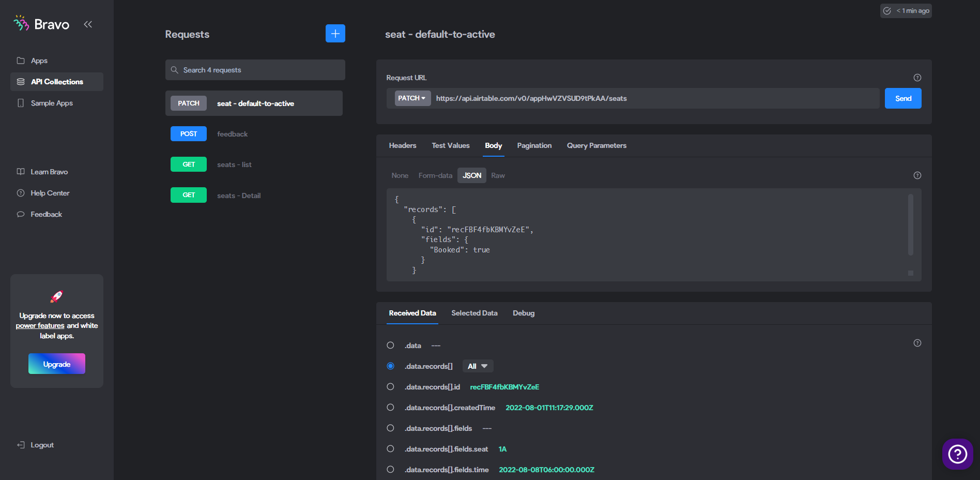Screen dimensions: 980x480
Task: Open the Selected Data tab
Action: [474, 313]
